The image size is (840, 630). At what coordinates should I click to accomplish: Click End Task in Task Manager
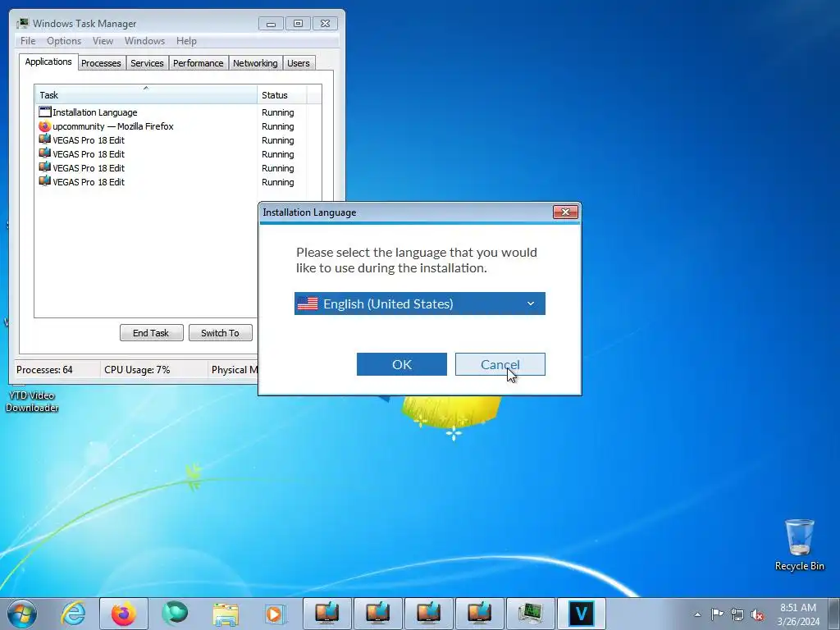[x=151, y=333]
